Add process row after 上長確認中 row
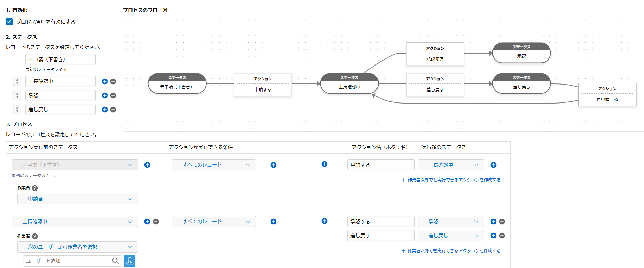 point(147,222)
